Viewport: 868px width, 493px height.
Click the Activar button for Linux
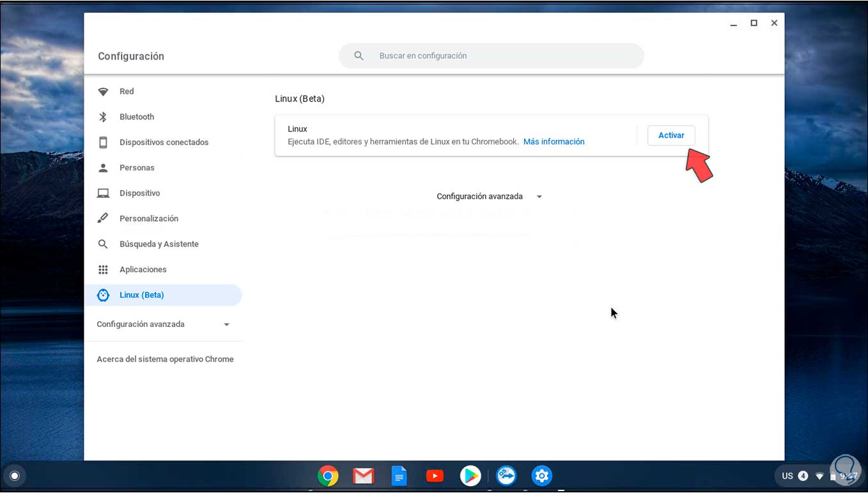(x=671, y=135)
